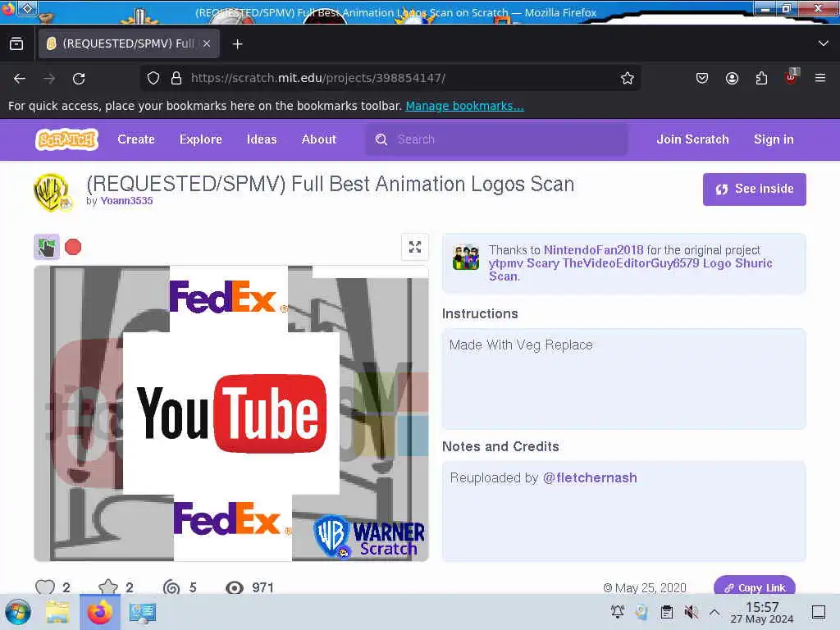Open the clipboard tray icon
This screenshot has height=630, width=840.
click(x=666, y=612)
